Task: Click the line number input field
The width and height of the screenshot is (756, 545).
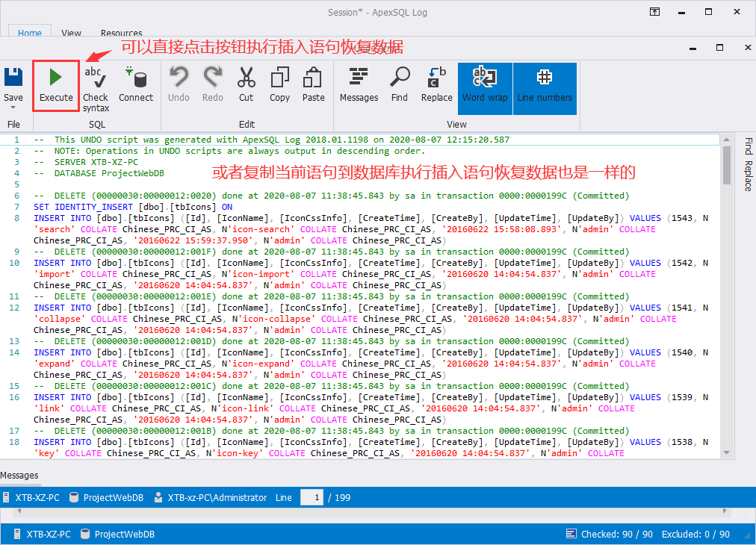Action: [x=312, y=497]
